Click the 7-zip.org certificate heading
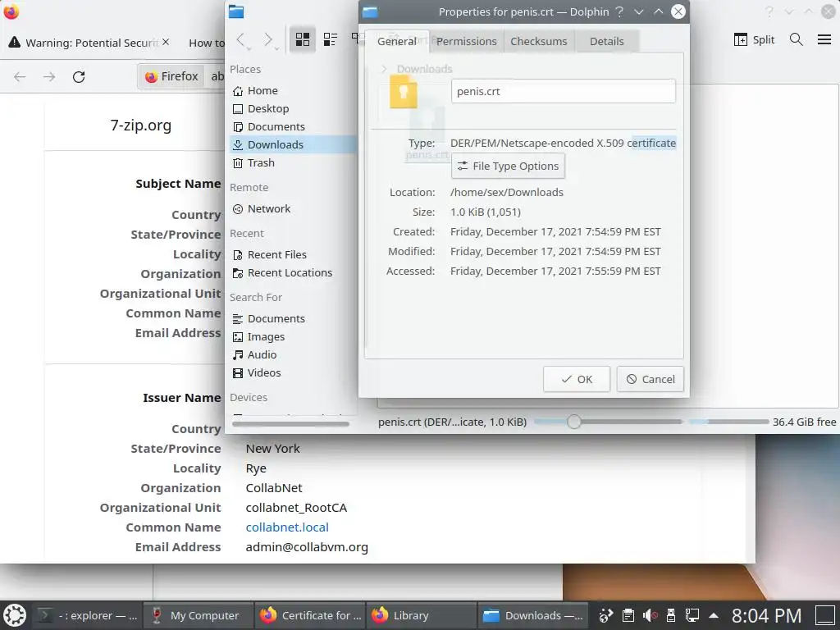The width and height of the screenshot is (840, 630). pos(141,126)
